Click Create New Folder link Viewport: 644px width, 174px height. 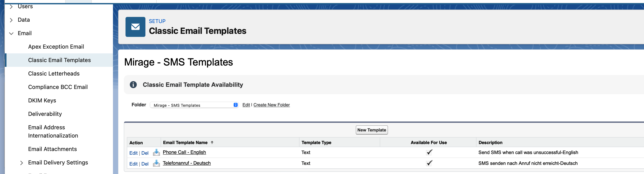272,105
